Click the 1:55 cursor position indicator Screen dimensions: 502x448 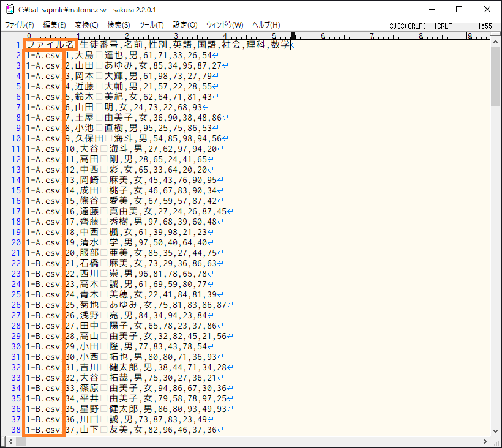pos(485,26)
